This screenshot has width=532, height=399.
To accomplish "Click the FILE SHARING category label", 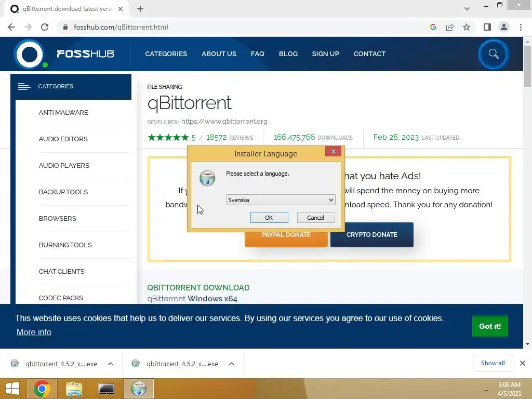I will coord(165,87).
